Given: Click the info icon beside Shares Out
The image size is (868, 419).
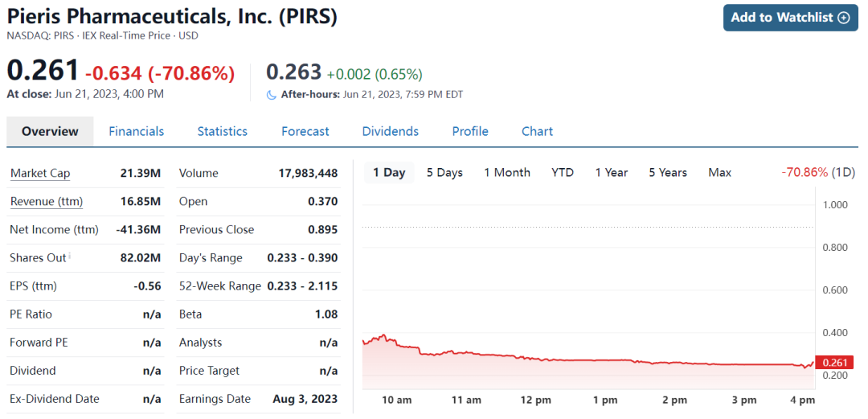Looking at the screenshot, I should click(70, 256).
